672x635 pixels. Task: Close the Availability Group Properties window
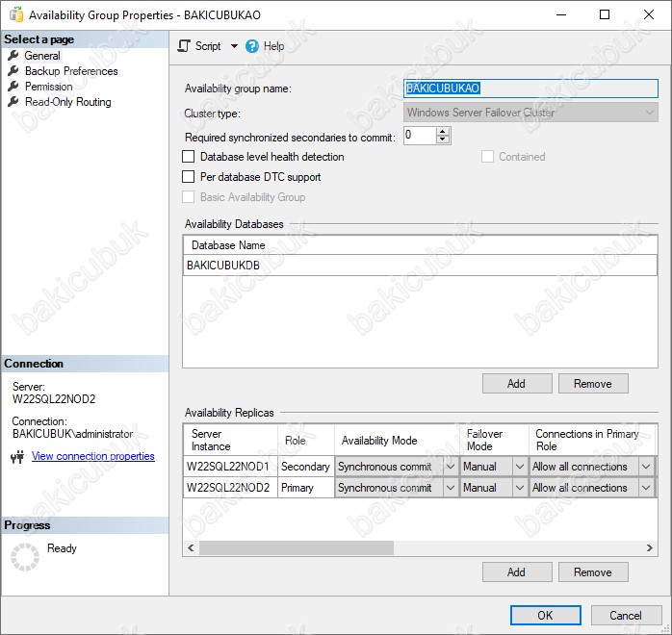tap(649, 14)
